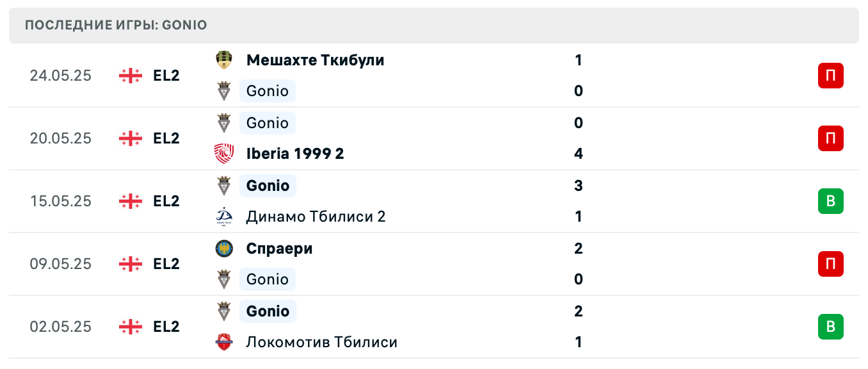Click the red П badge for the Мешахте match
Screen dimensions: 868x369
pyautogui.click(x=830, y=76)
